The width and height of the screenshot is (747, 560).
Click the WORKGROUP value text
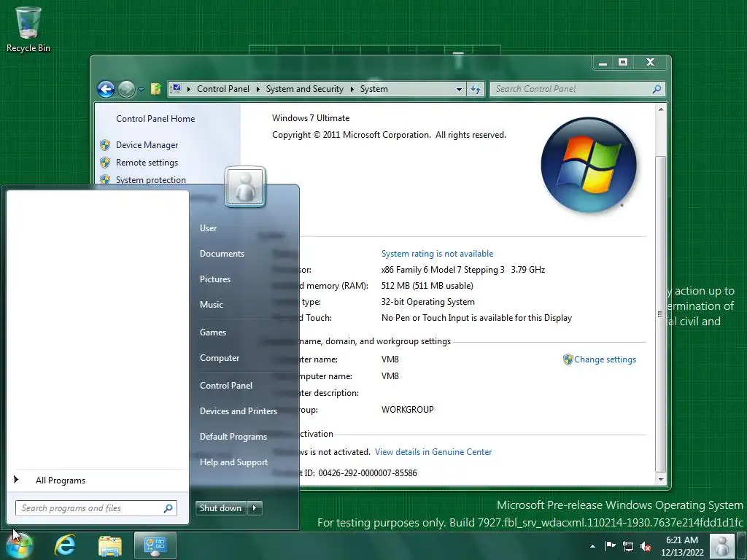[407, 410]
